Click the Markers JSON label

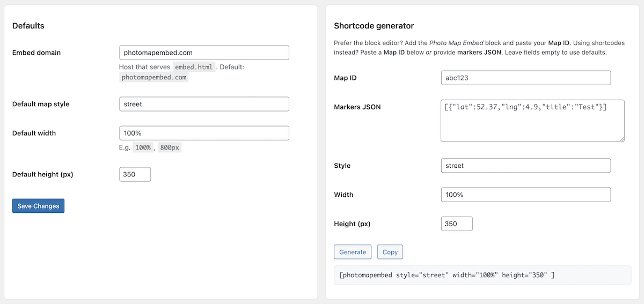[357, 107]
